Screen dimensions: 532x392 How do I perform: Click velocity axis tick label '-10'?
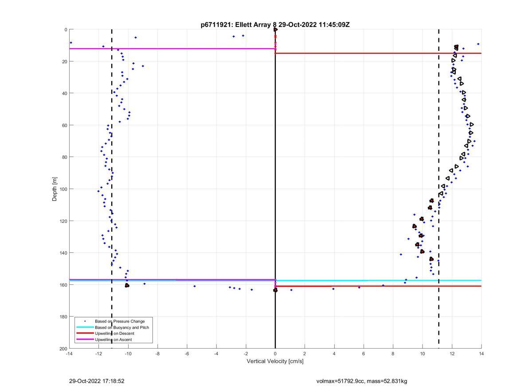[x=128, y=353]
